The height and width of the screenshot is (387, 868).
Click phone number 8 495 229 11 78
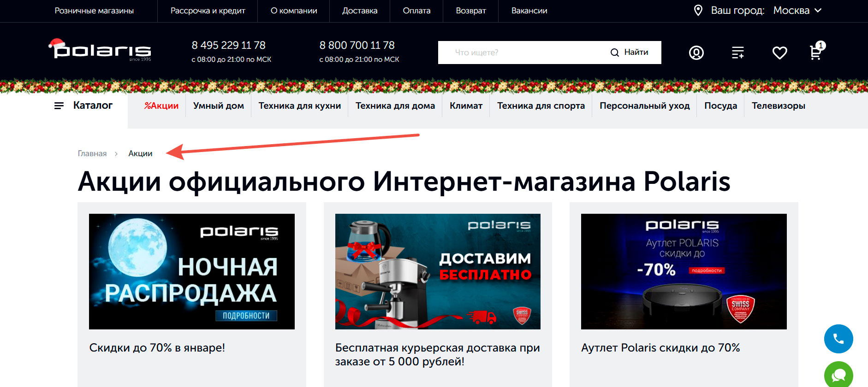(x=229, y=45)
